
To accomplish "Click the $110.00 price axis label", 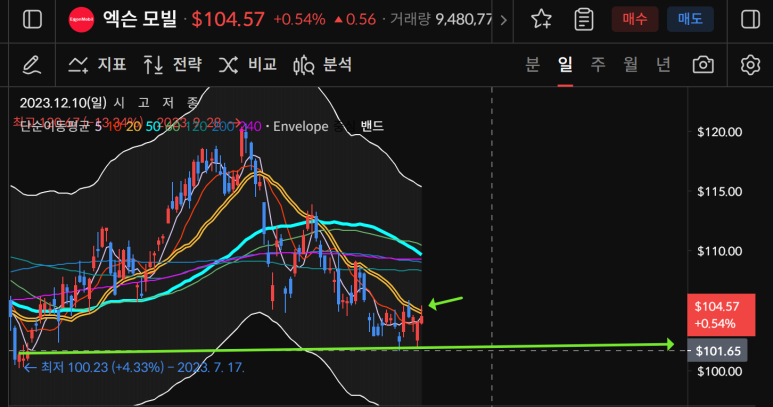I will tap(719, 251).
